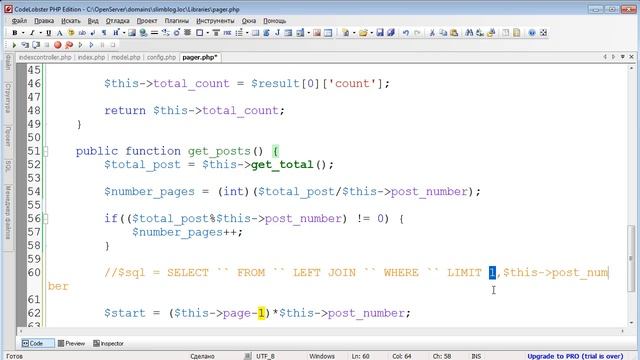Viewport: 640px width, 360px height.
Task: Open Find using the binoculars icon
Action: click(x=469, y=33)
